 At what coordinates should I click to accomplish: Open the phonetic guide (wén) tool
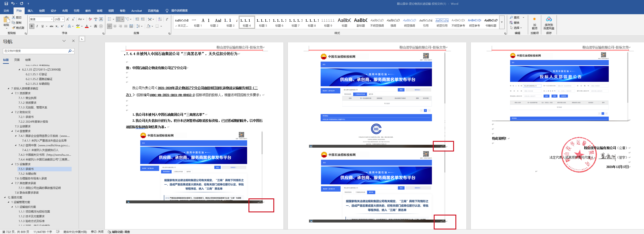(96, 19)
